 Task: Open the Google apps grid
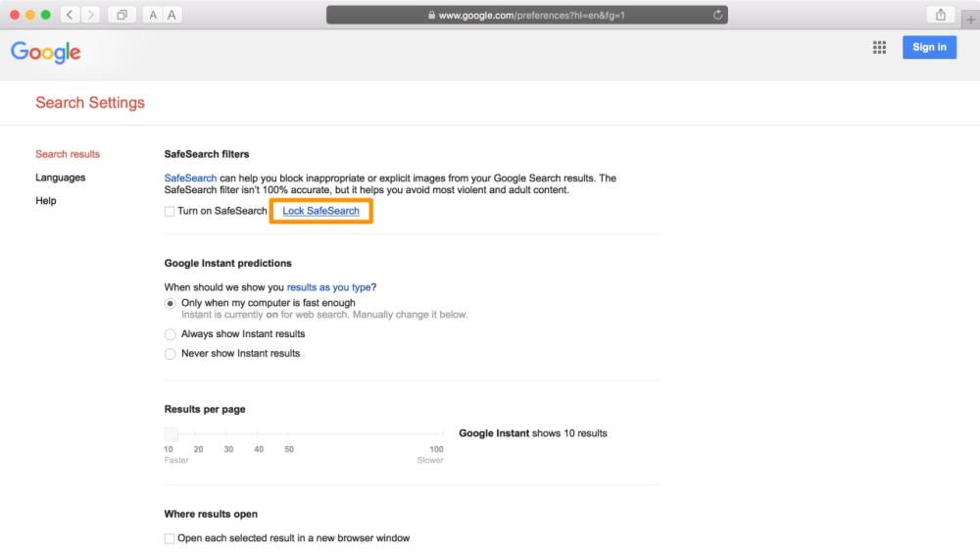pos(879,47)
